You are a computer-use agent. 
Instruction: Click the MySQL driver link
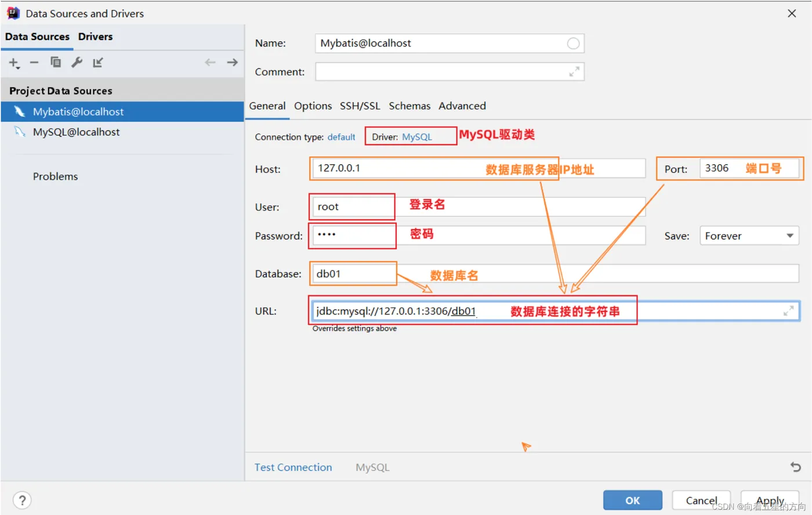coord(417,137)
